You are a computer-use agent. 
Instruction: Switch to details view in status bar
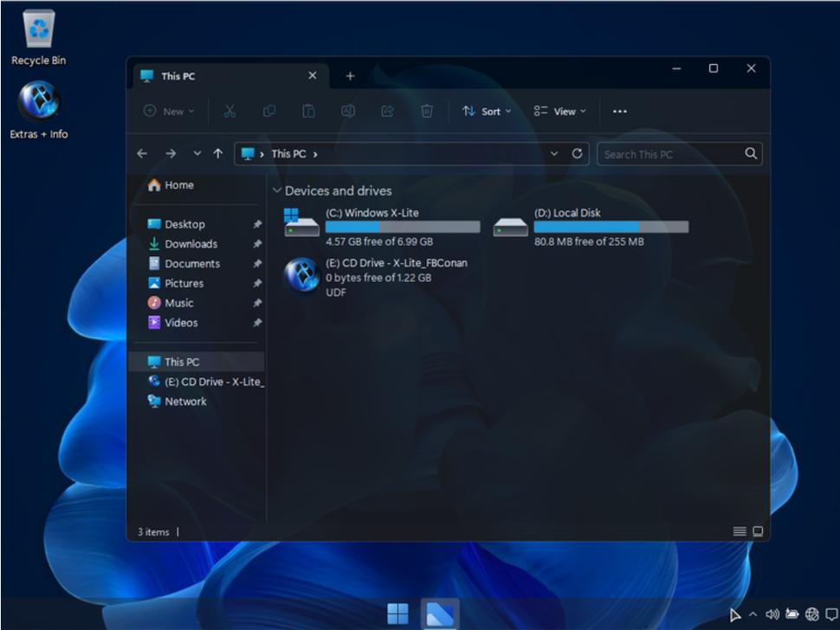740,531
